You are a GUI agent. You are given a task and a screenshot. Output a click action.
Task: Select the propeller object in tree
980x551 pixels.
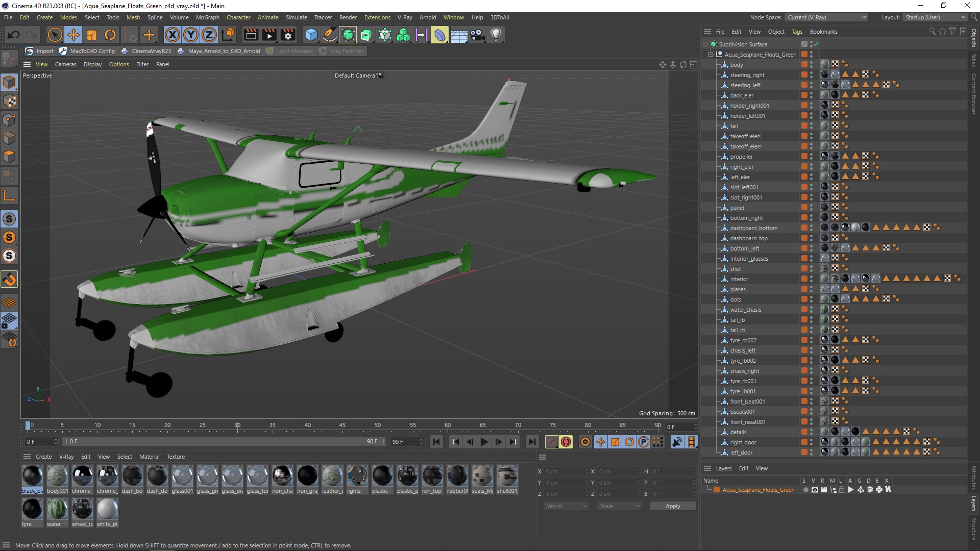(x=741, y=157)
